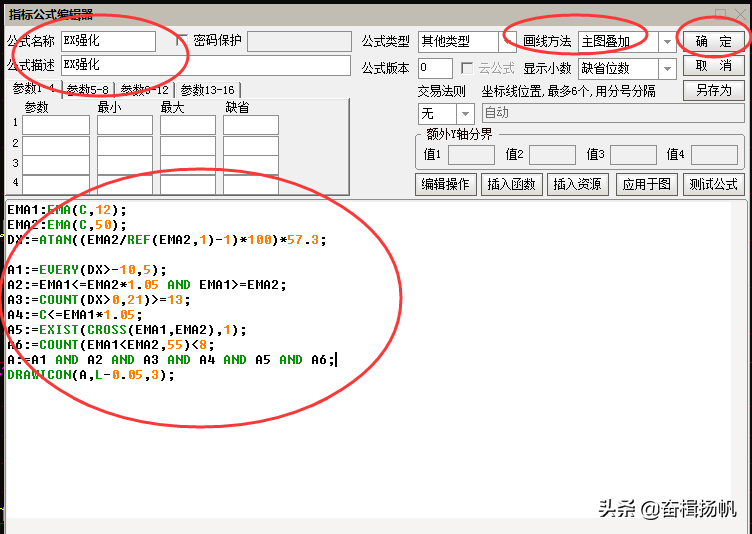Click the password input field
This screenshot has height=534, width=752.
(x=299, y=41)
